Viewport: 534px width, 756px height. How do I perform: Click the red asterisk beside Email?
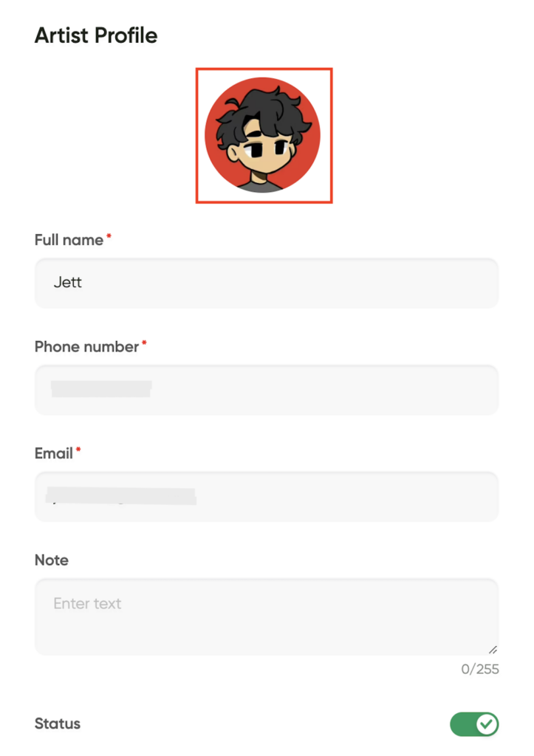[78, 450]
